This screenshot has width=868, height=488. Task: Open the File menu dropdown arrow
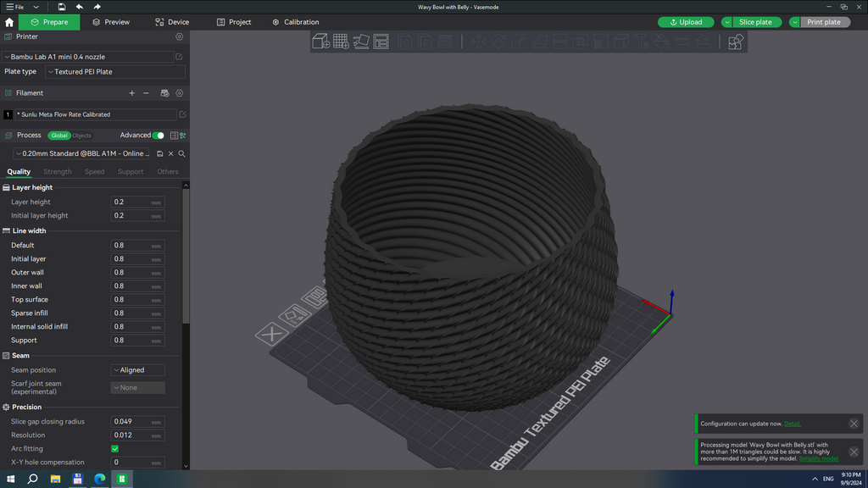[36, 7]
